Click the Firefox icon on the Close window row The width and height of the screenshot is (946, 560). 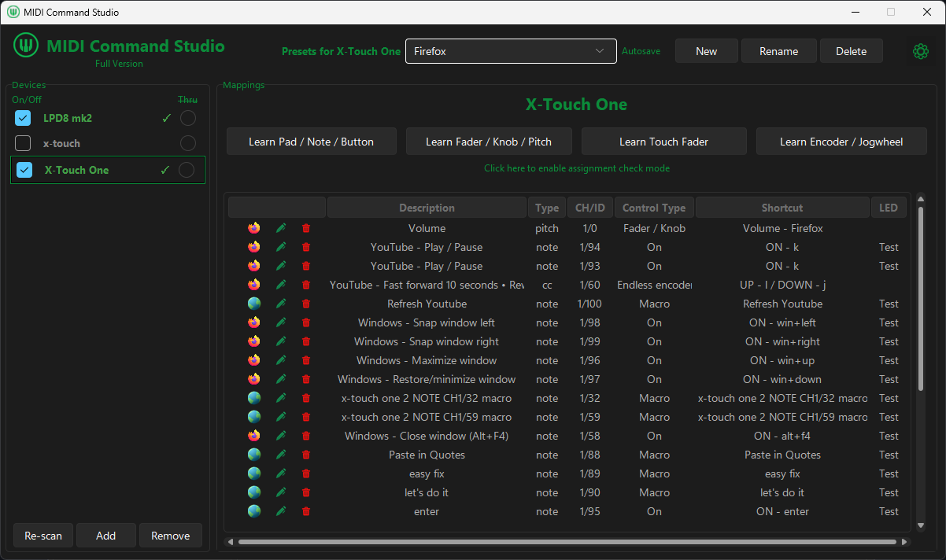coord(254,436)
